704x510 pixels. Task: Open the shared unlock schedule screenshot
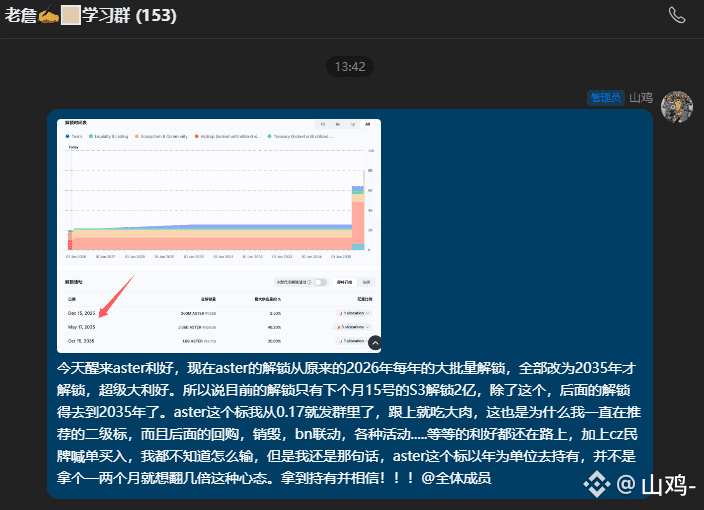pyautogui.click(x=219, y=236)
